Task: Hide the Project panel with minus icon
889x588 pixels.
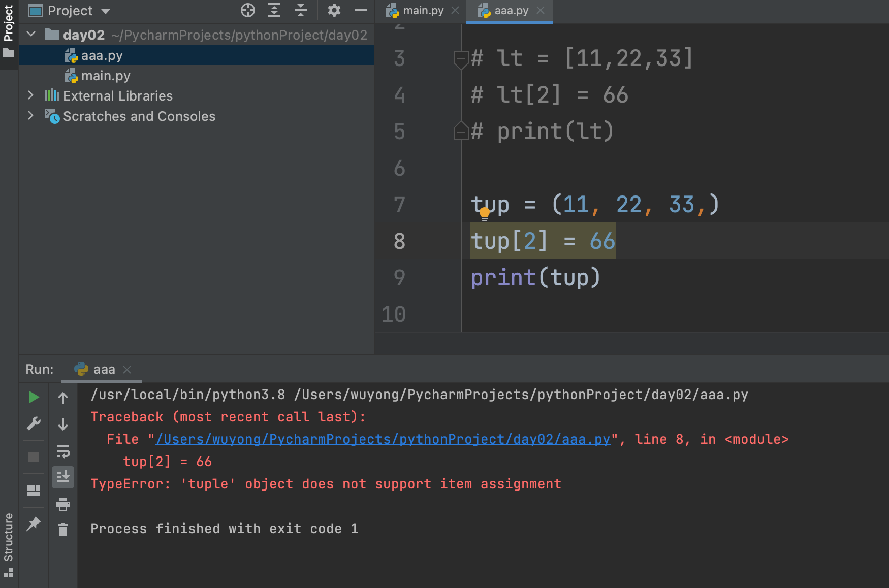Action: (x=361, y=10)
